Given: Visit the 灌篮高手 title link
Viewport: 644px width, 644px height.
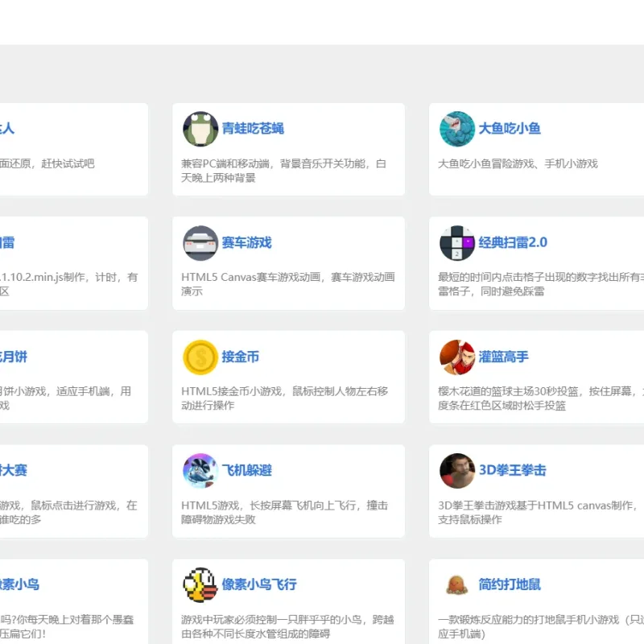Looking at the screenshot, I should click(504, 357).
